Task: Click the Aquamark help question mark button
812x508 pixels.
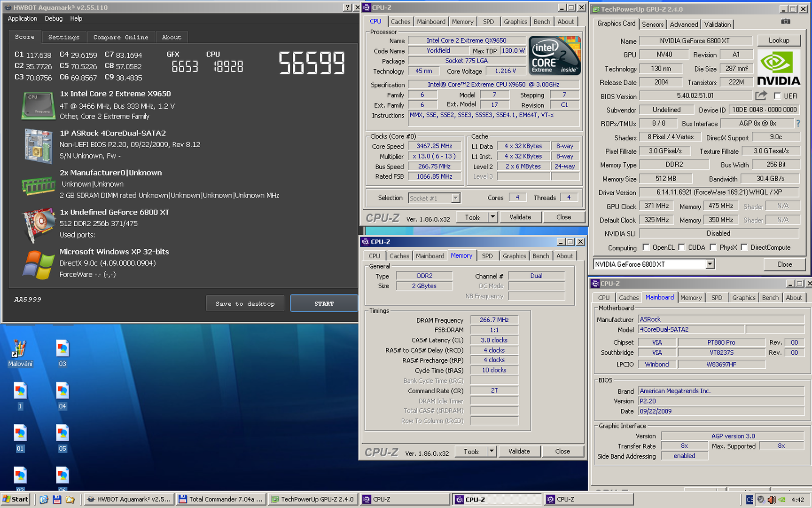Action: point(347,7)
